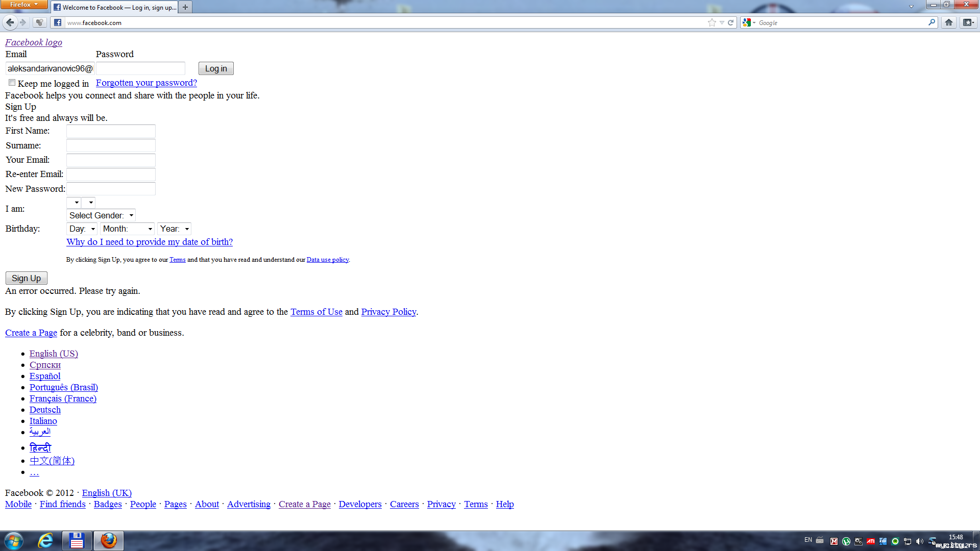The image size is (980, 551).
Task: Open the birthday Month dropdown
Action: [127, 229]
